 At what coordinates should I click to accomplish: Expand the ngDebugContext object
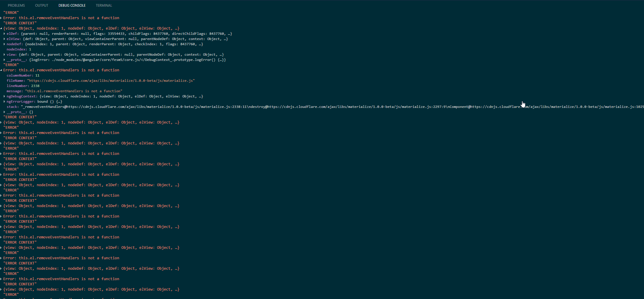click(4, 96)
